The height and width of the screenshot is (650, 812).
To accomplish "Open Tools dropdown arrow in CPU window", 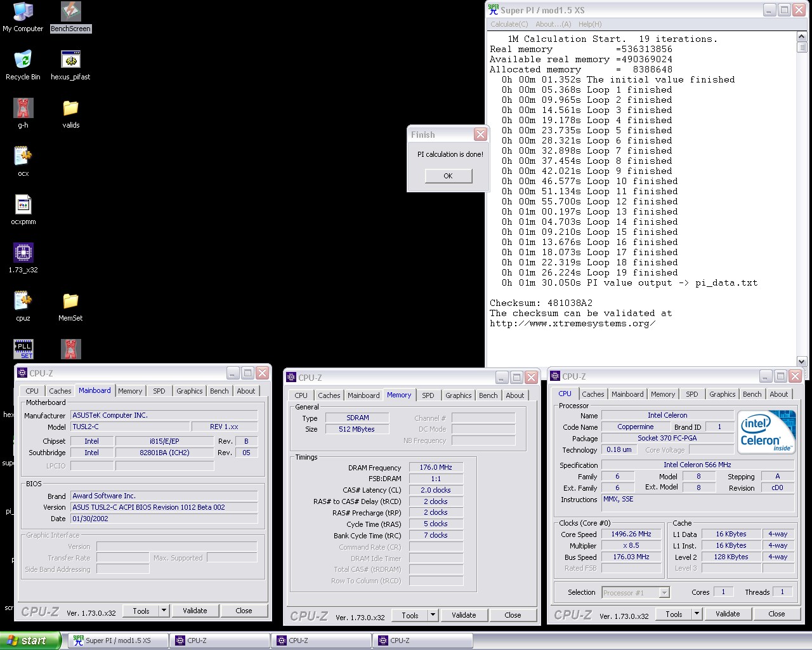I will 697,614.
